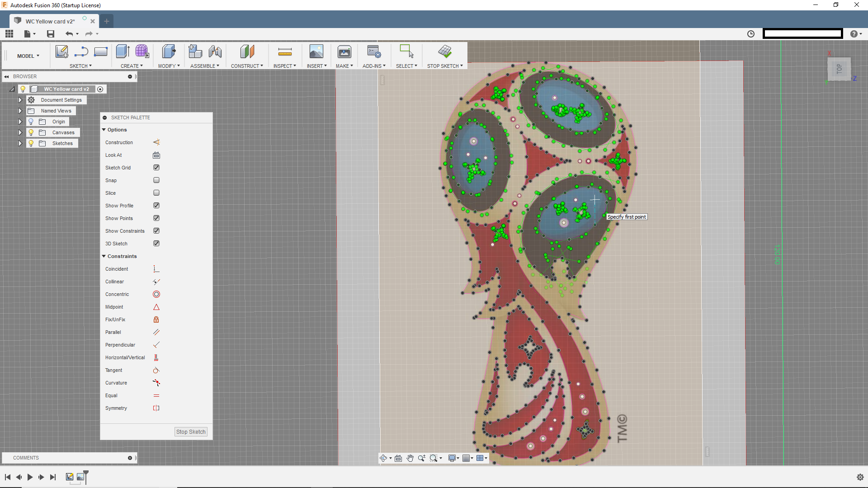Apply the Symmetry constraint icon

[156, 408]
